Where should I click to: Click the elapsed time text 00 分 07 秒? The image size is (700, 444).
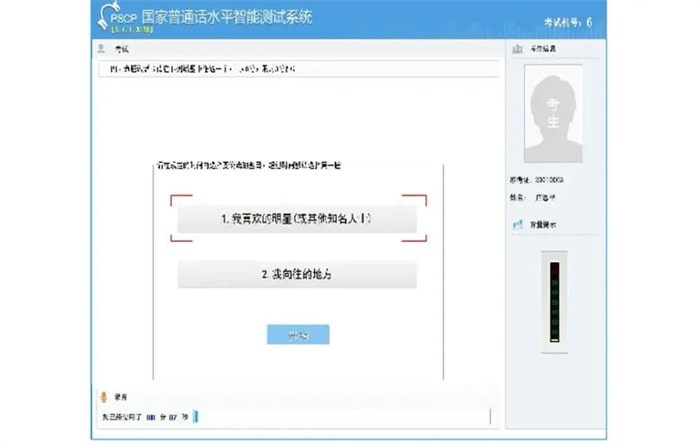(167, 417)
